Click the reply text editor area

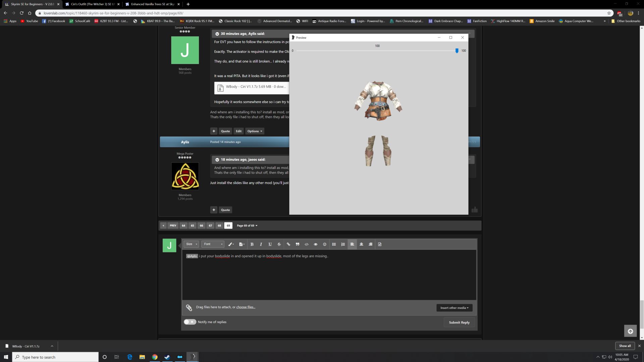tap(329, 275)
